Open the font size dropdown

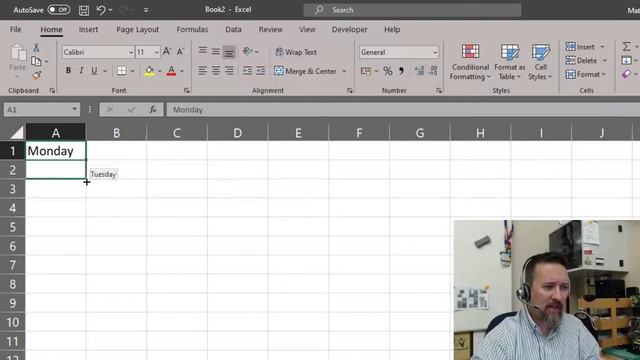pos(157,52)
